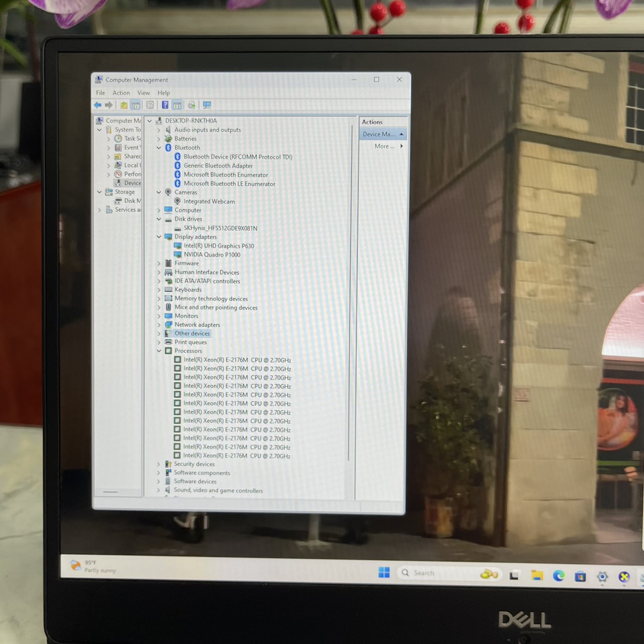
Task: Click the vertical scrollbar of device list
Action: (x=349, y=293)
